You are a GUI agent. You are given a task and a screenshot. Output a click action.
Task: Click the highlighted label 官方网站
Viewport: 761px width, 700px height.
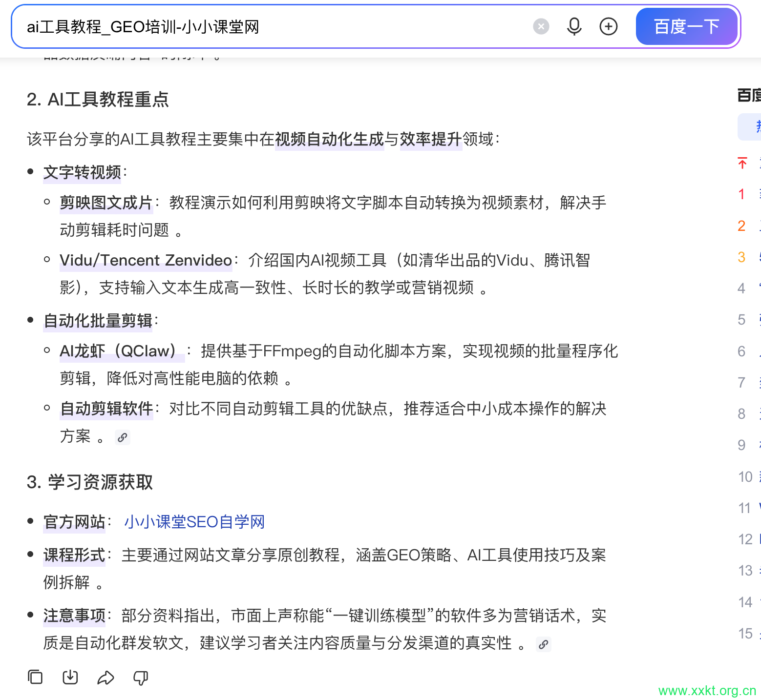74,522
